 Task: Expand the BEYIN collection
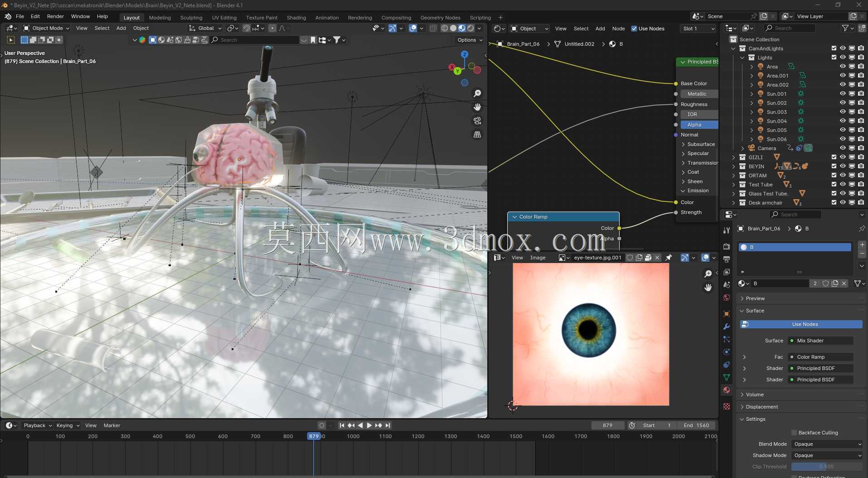(733, 166)
